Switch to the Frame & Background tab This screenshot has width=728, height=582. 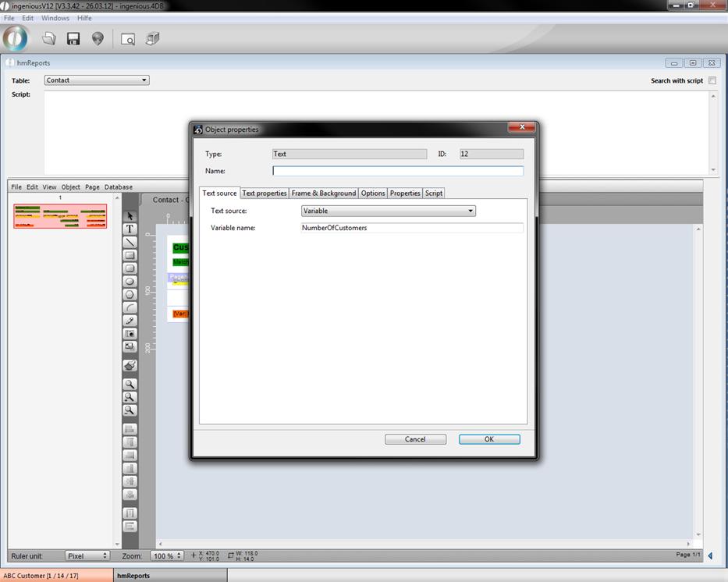[323, 193]
